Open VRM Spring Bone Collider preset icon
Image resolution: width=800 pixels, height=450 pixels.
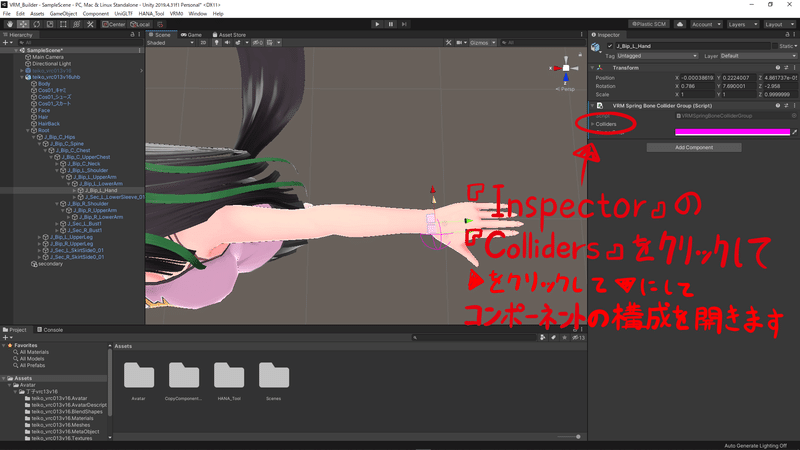(x=786, y=106)
